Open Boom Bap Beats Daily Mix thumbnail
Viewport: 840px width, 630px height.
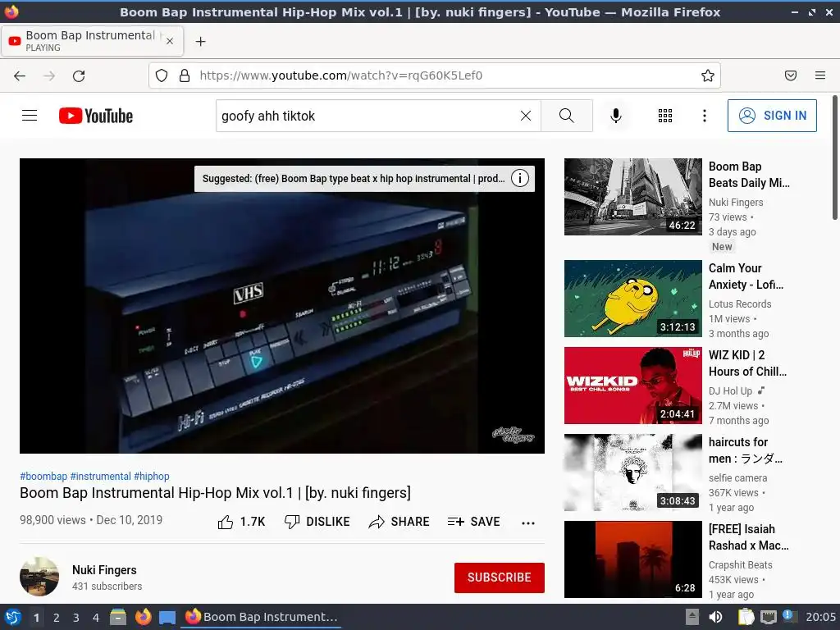[x=632, y=197]
